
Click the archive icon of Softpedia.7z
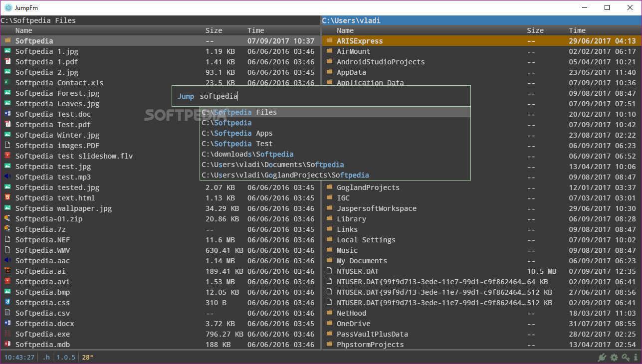[7, 229]
